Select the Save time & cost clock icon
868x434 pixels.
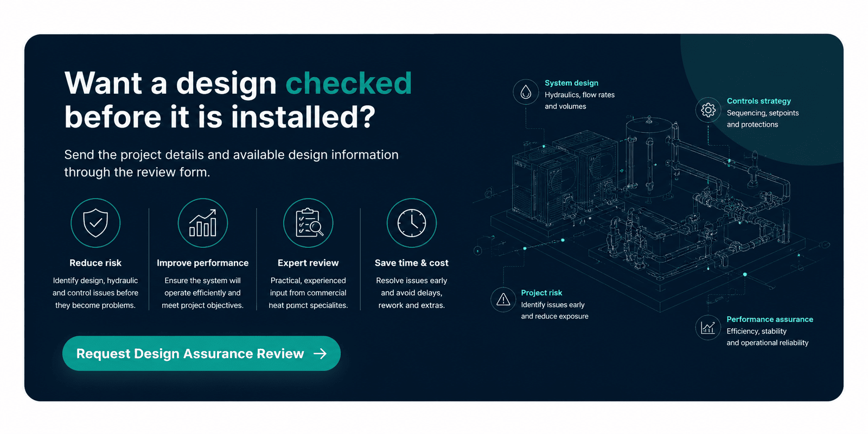(412, 223)
